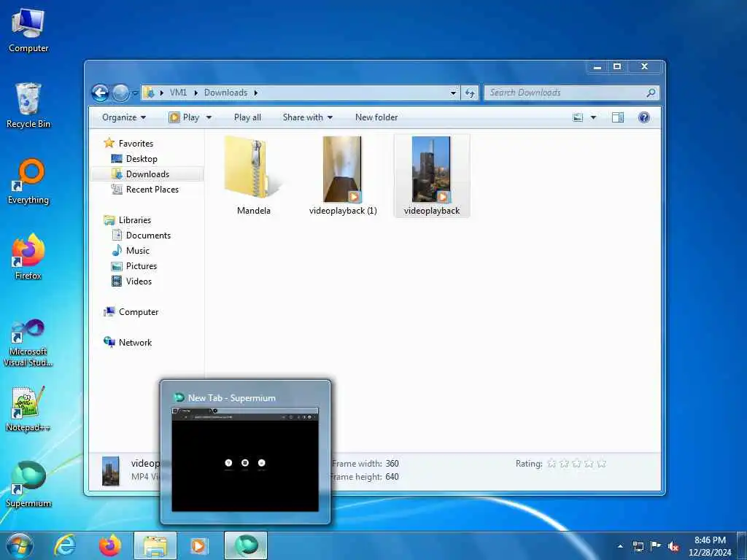Select Libraries in the navigation pane
The height and width of the screenshot is (560, 747).
coord(135,220)
